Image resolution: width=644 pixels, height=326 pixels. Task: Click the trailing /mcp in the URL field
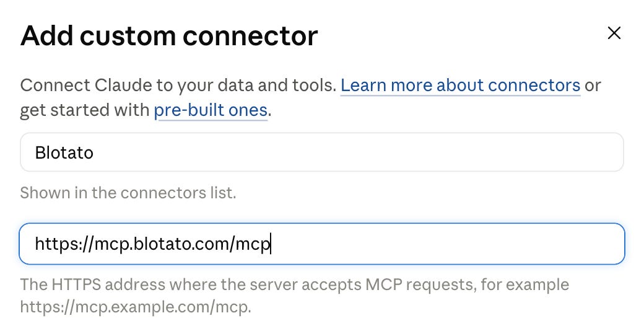[x=250, y=244]
